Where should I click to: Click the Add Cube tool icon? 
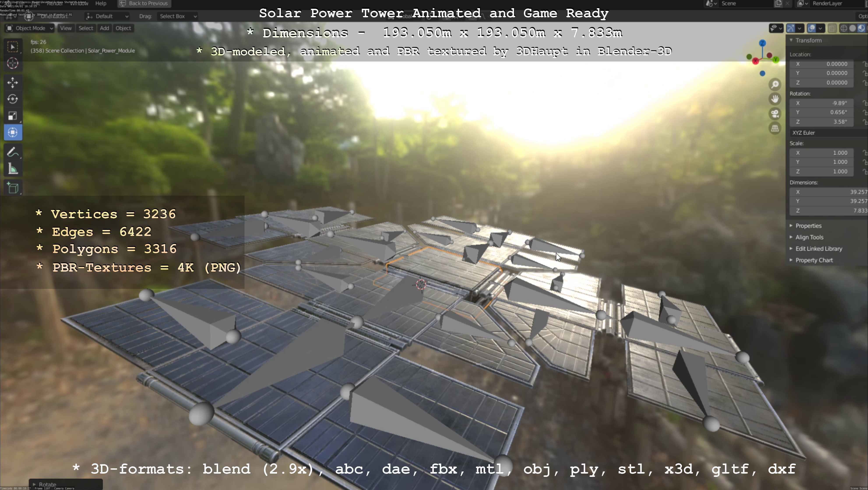point(13,188)
